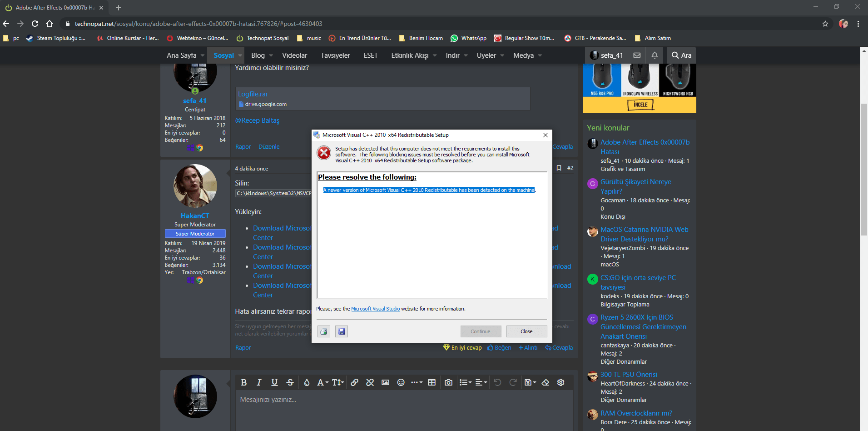This screenshot has width=868, height=431.
Task: Expand the Etkinlik Akışı dropdown arrow
Action: (x=435, y=55)
